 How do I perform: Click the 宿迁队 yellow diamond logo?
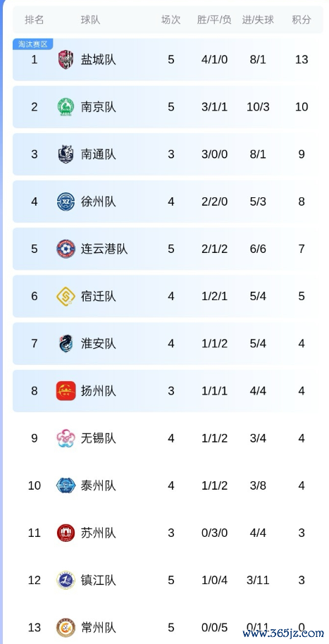66,296
